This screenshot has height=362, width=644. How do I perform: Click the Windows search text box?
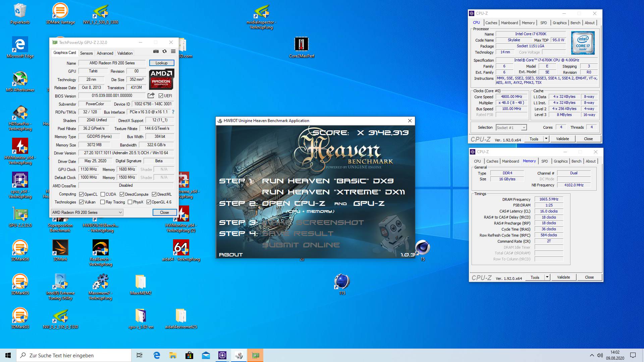click(x=74, y=355)
